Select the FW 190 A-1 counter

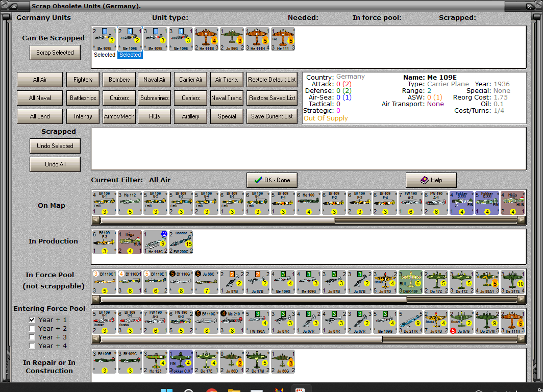436,203
